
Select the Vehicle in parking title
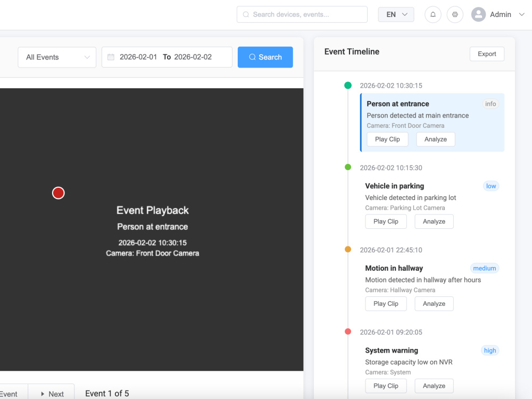pyautogui.click(x=395, y=186)
